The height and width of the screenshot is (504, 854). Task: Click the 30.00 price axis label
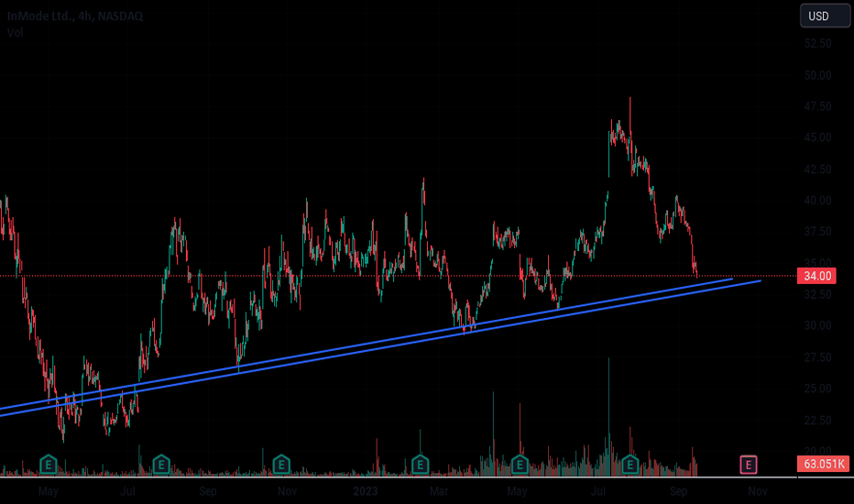click(x=817, y=326)
